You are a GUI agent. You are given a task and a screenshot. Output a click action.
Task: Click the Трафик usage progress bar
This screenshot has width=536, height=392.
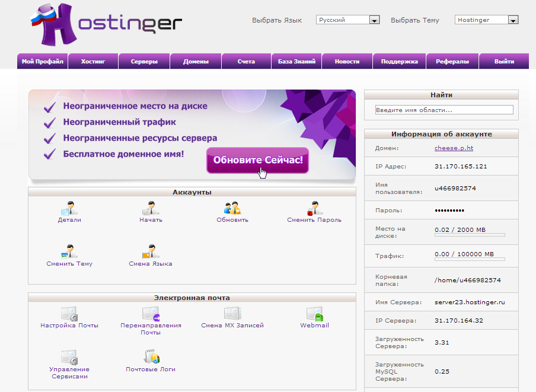(470, 259)
